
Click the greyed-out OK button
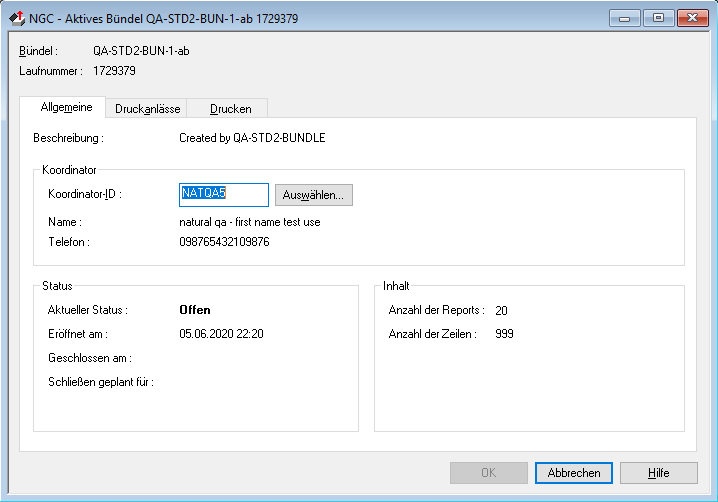(x=488, y=473)
